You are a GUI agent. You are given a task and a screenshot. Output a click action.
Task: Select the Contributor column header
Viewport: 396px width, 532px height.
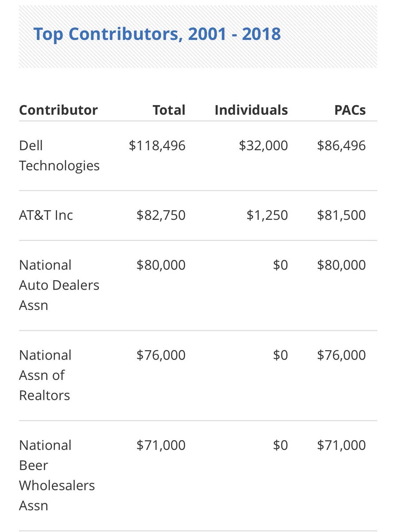click(58, 110)
